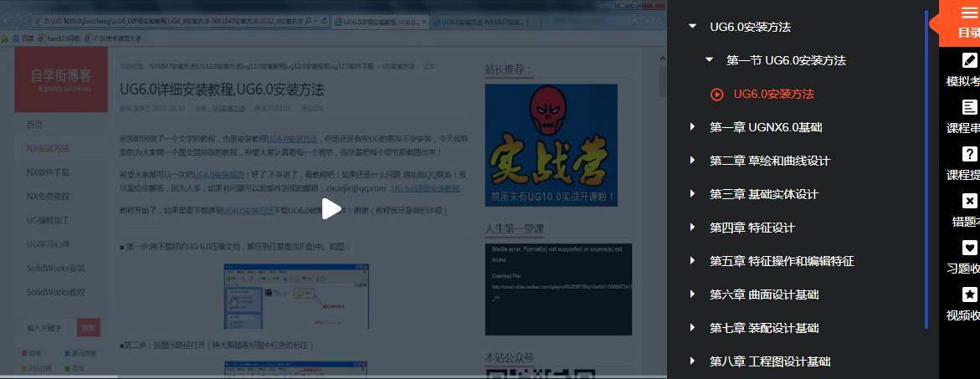Click the 第七章 装配设计基础 chapter title

pyautogui.click(x=764, y=328)
